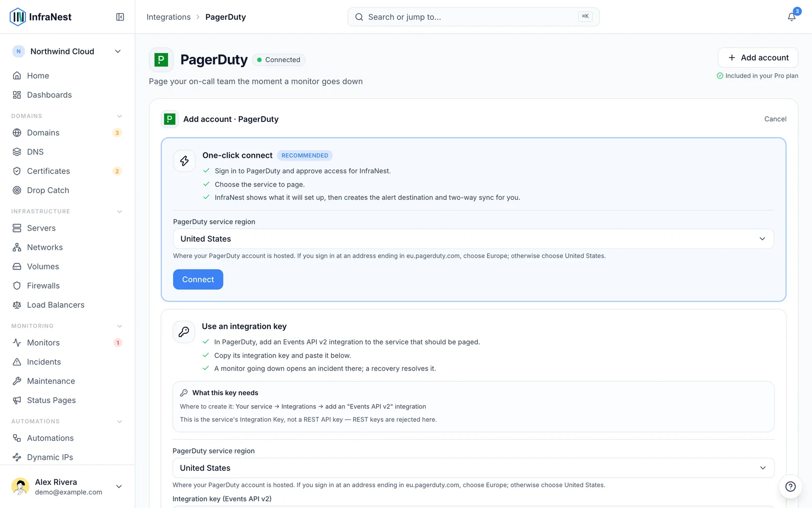This screenshot has height=508, width=812.
Task: Click the One-click connect lightning icon
Action: [184, 161]
